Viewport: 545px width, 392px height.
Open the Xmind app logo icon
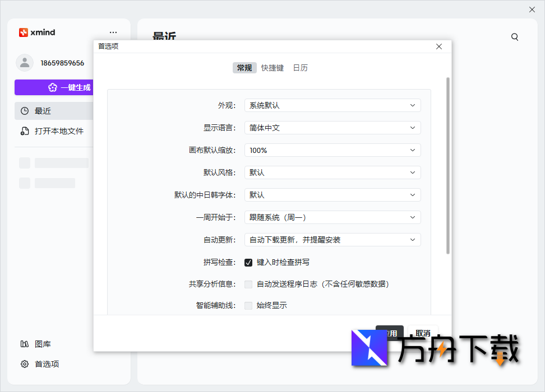24,32
